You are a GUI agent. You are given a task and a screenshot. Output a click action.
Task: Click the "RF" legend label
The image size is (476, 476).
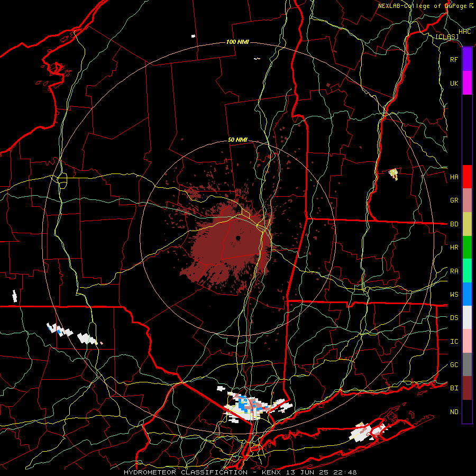(454, 59)
